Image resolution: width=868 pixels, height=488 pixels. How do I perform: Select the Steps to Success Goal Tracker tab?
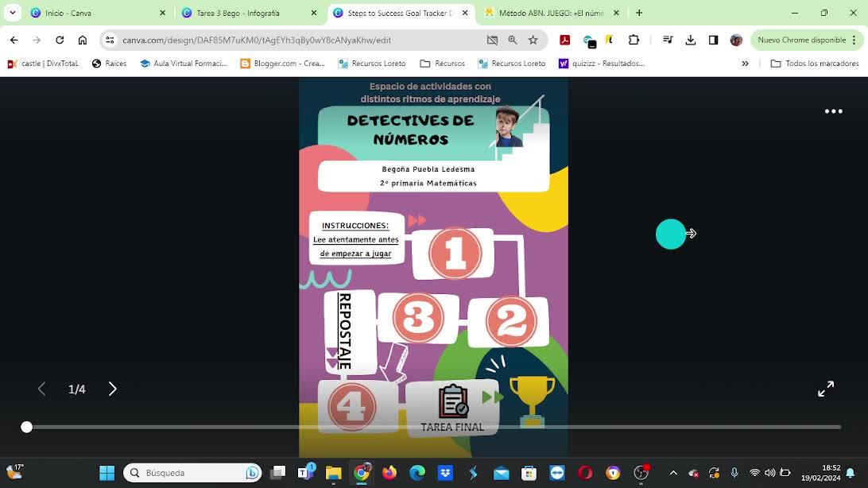click(401, 13)
